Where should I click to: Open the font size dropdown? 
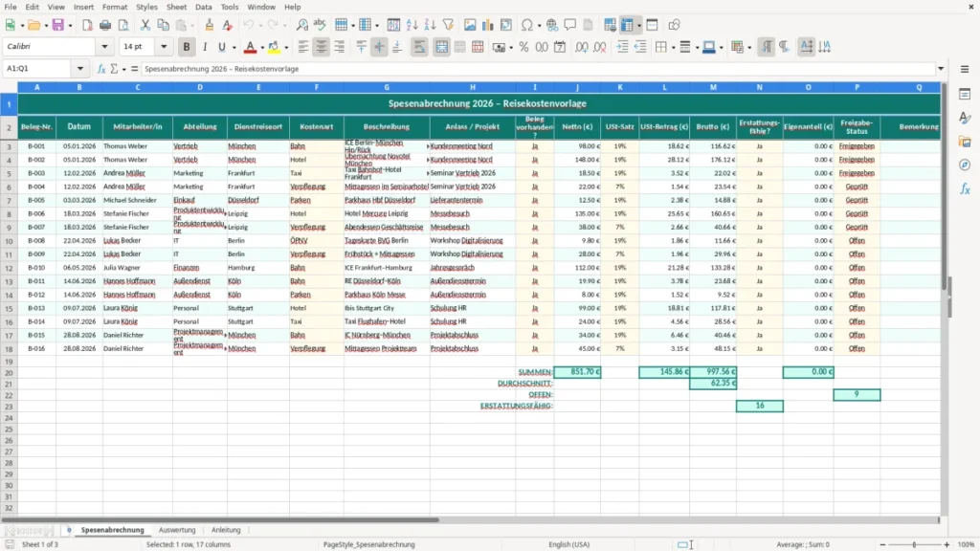pyautogui.click(x=164, y=46)
